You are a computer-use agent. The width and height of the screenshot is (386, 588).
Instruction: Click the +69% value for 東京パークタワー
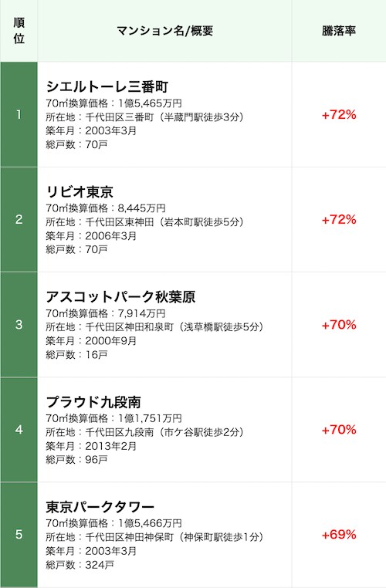pyautogui.click(x=339, y=535)
